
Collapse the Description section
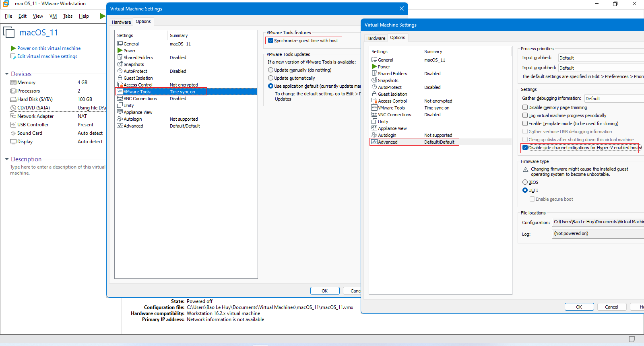click(7, 159)
